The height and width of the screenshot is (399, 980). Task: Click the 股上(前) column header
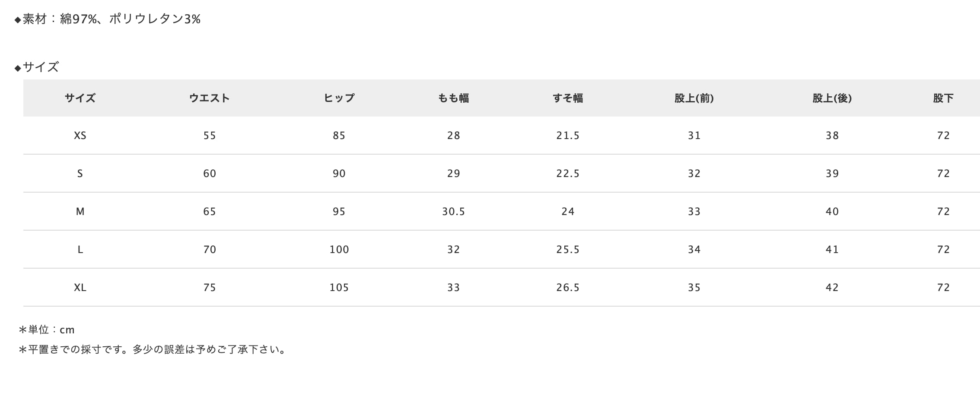[694, 98]
